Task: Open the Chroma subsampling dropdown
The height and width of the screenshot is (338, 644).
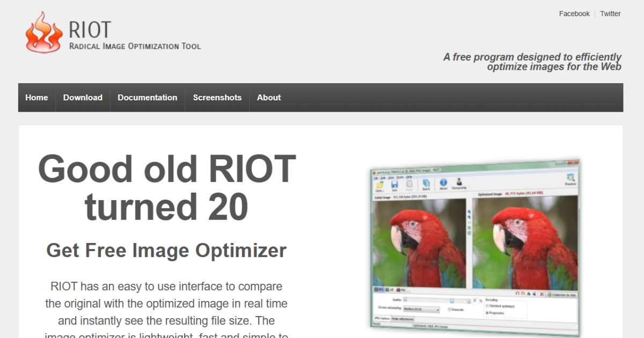Action: [421, 310]
